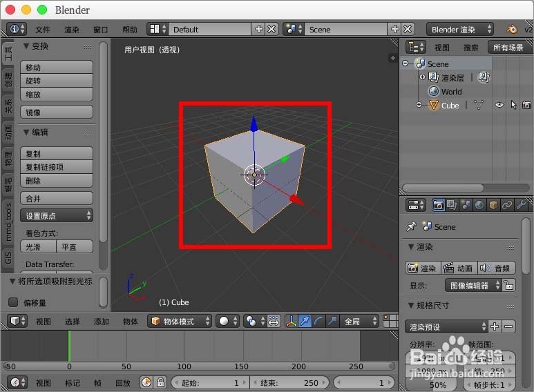Click the 复制链接项 button
The image size is (534, 392).
click(x=57, y=167)
